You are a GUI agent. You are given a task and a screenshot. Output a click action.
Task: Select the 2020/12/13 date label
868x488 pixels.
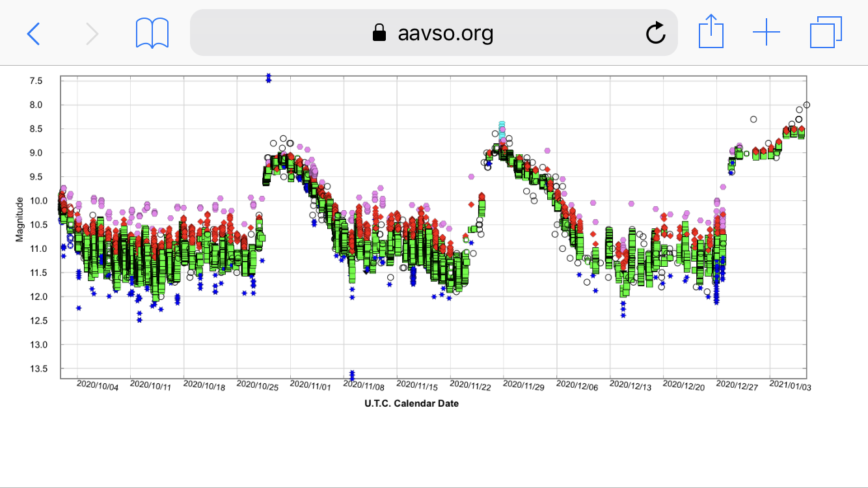coord(631,386)
